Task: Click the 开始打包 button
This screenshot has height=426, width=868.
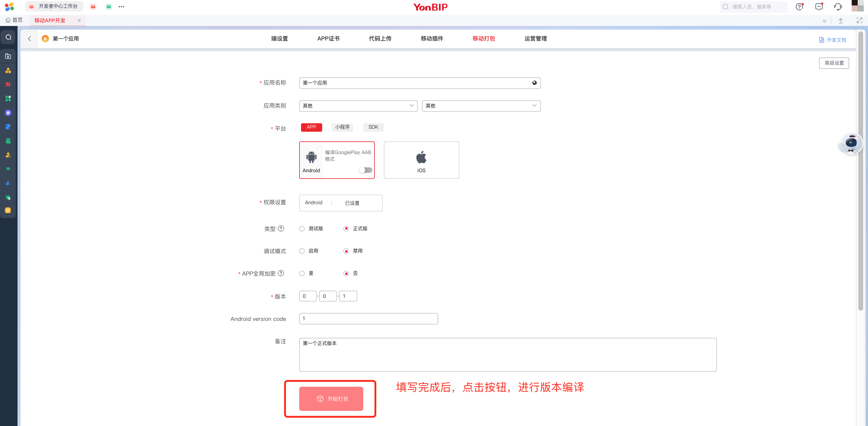Action: (331, 399)
